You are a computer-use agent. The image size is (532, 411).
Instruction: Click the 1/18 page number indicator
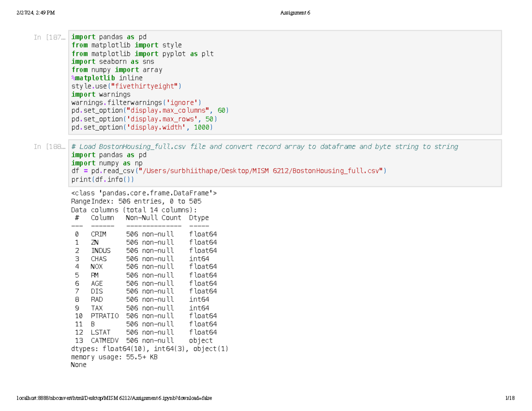coord(510,398)
